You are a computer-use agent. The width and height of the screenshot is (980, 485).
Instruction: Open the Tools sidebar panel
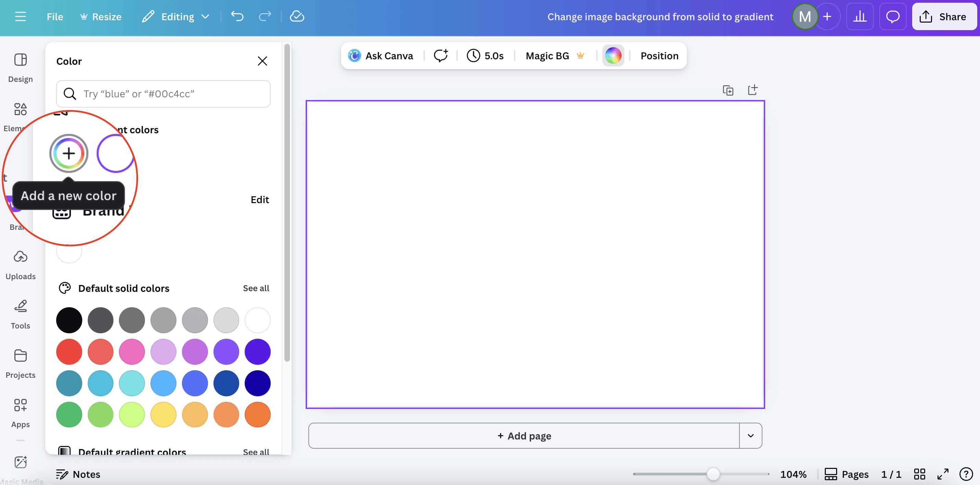21,314
